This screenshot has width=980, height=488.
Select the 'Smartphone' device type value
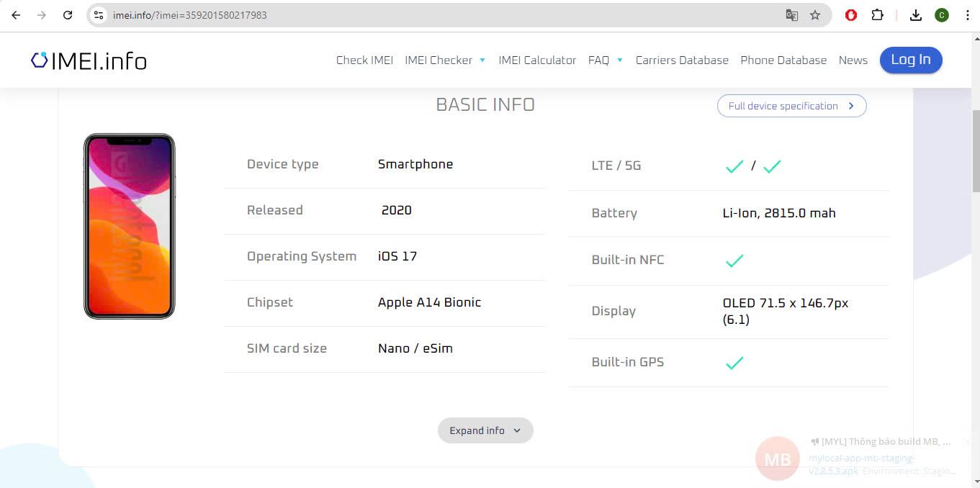pos(415,164)
